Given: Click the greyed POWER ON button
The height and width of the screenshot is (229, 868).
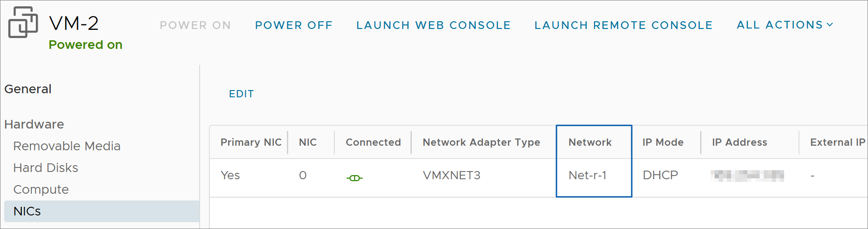Looking at the screenshot, I should coord(195,25).
